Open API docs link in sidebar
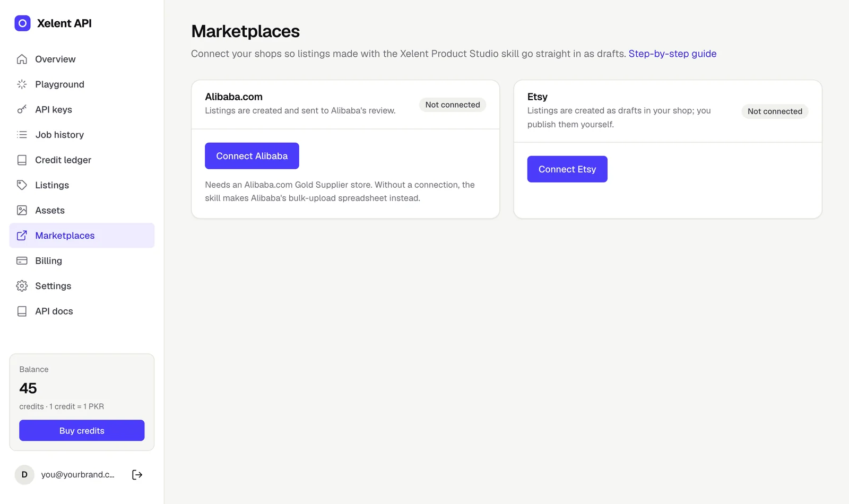This screenshot has width=849, height=504. pyautogui.click(x=82, y=311)
